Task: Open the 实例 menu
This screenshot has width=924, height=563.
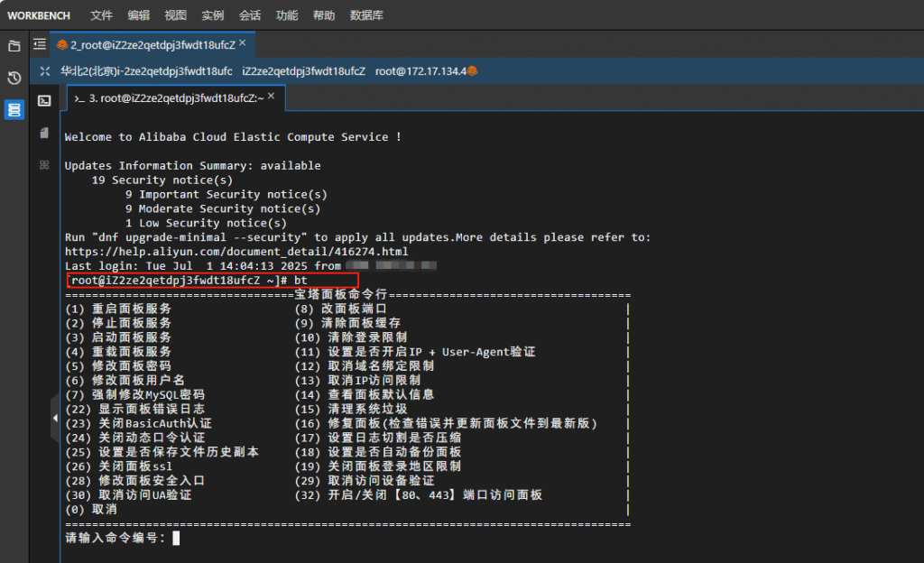Action: 213,15
